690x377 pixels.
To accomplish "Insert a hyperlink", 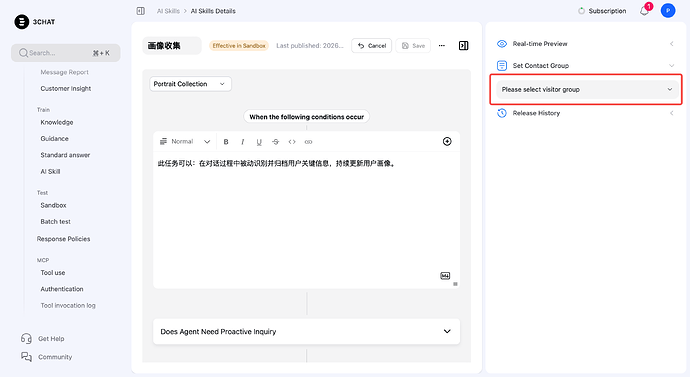I will 308,142.
